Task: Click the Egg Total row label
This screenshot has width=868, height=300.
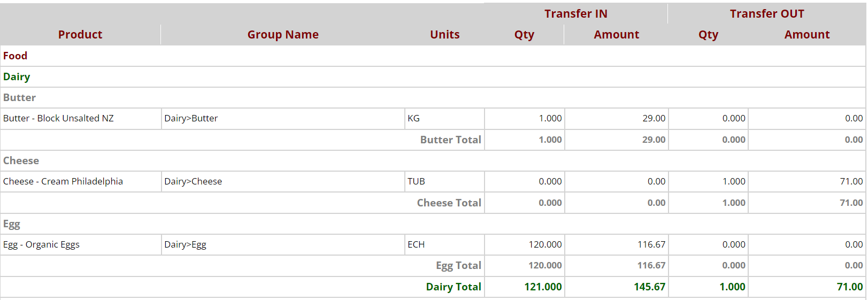Action: point(458,266)
